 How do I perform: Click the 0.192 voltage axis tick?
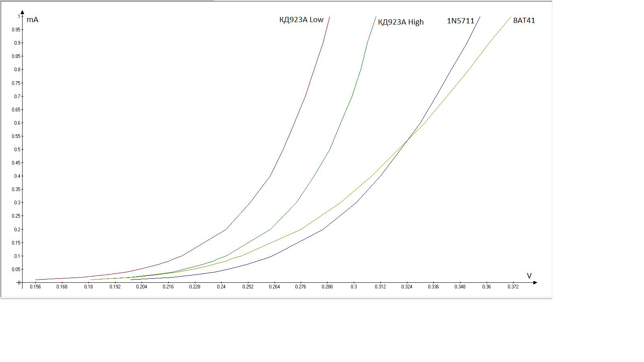(x=115, y=287)
